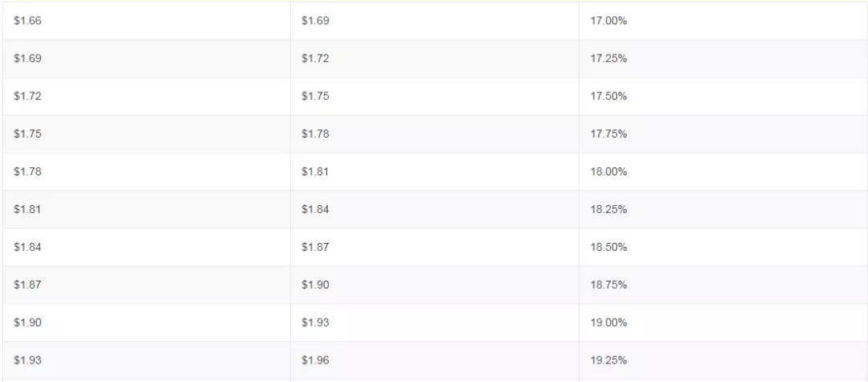Click the 19.25% rate value
868x382 pixels.
(608, 361)
